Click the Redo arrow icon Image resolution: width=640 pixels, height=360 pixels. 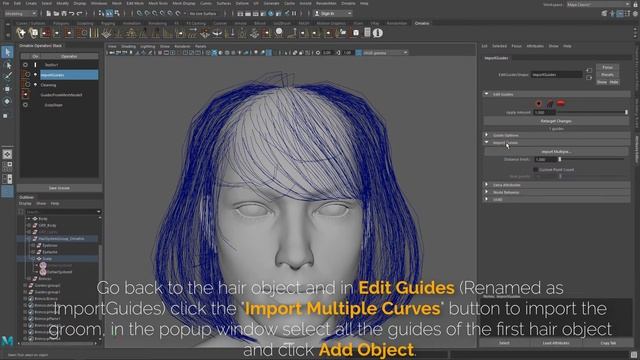pyautogui.click(x=79, y=13)
